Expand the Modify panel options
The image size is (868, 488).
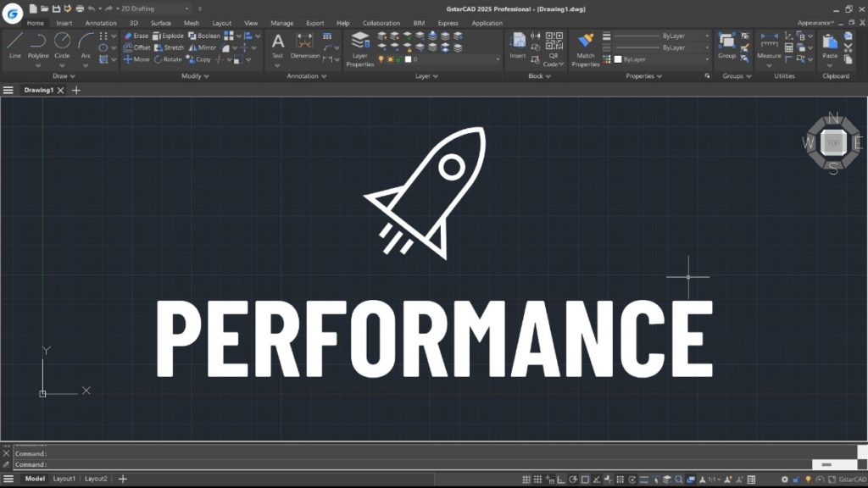click(197, 76)
